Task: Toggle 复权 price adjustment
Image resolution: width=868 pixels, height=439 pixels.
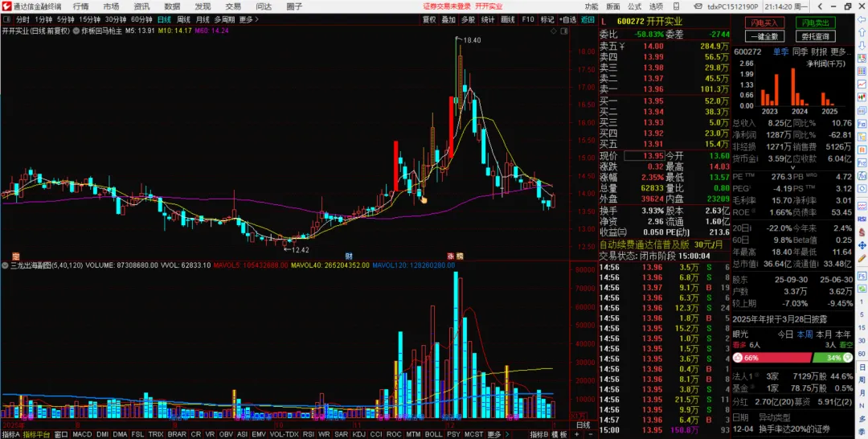Action: (429, 19)
